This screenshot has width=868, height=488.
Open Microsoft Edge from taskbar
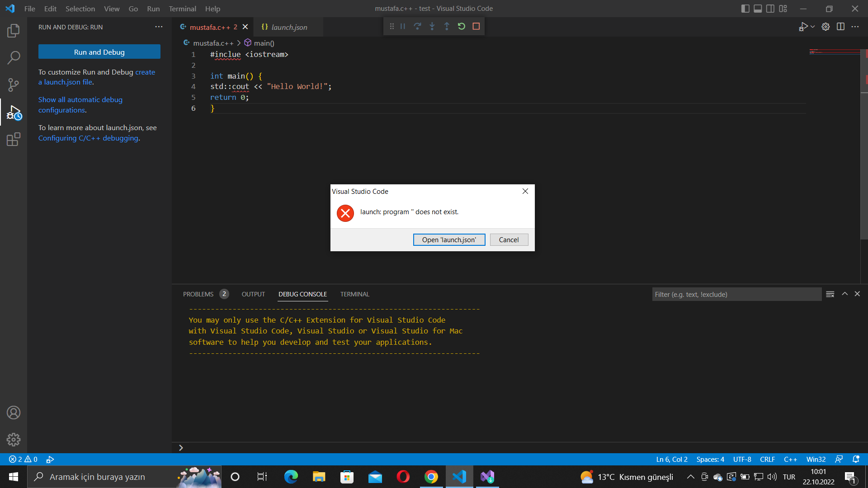tap(291, 477)
